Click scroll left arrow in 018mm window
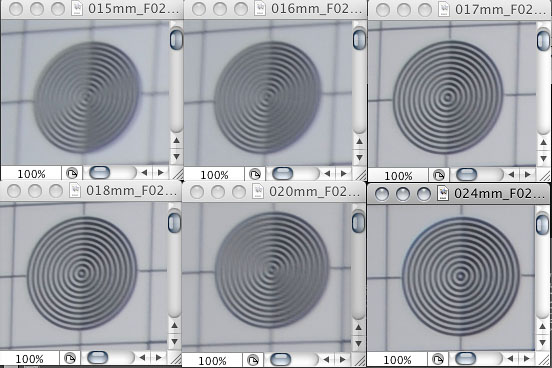 click(142, 358)
